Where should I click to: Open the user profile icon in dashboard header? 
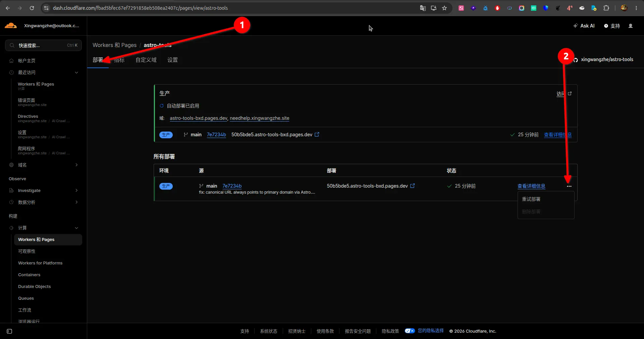tap(631, 26)
